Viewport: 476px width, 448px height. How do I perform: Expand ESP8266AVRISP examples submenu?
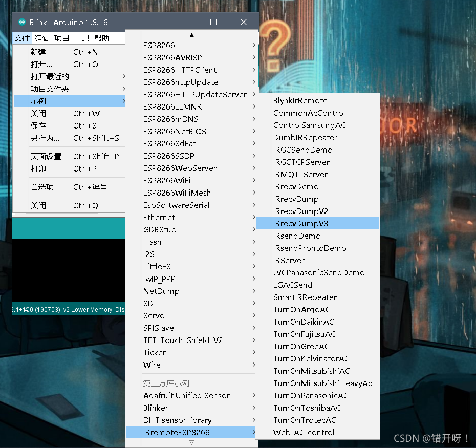coord(191,58)
